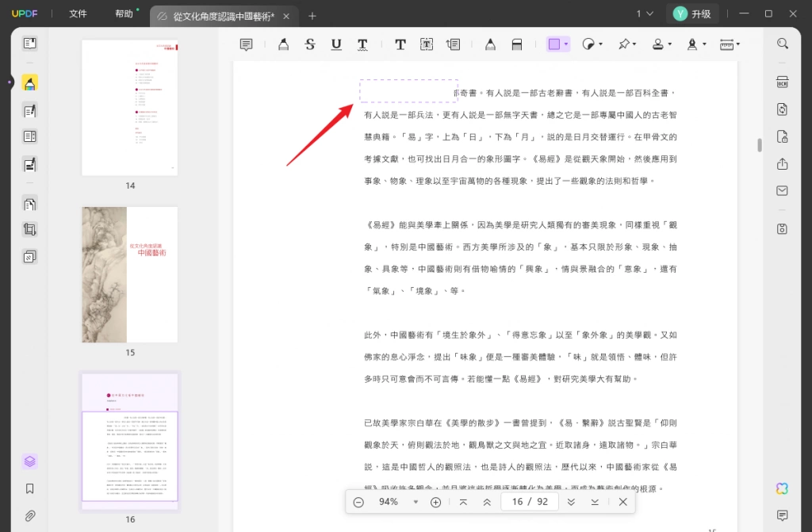Select the squiggly underline tool
Image resolution: width=812 pixels, height=532 pixels.
pos(362,44)
